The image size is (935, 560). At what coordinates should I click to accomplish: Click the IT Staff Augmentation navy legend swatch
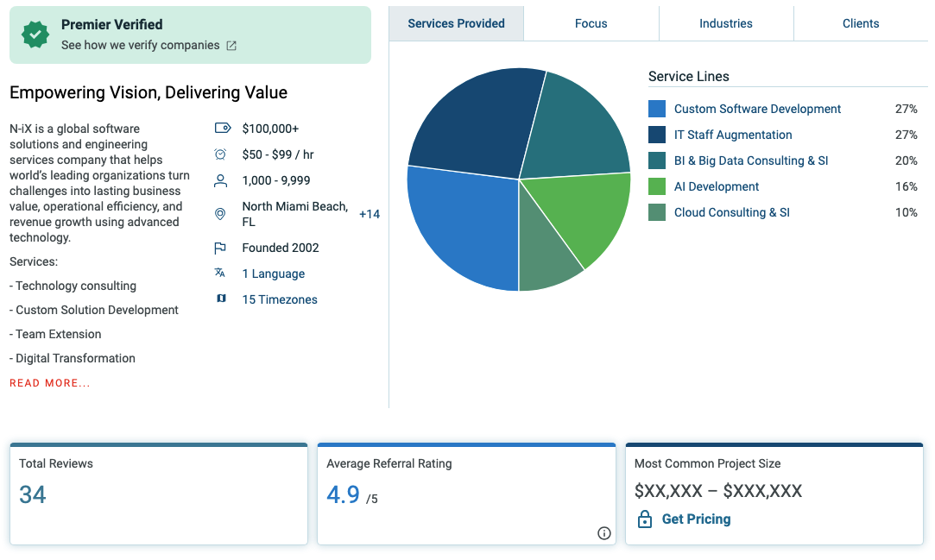coord(656,135)
